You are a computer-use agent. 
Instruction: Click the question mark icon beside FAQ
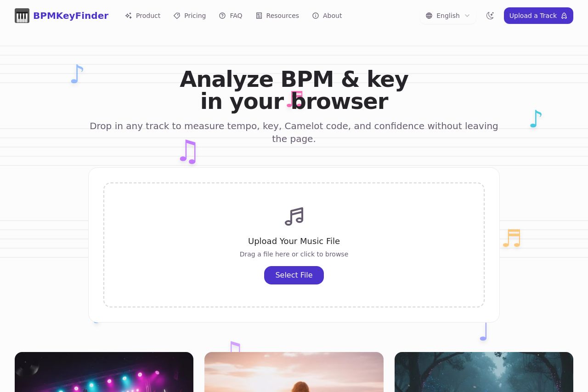coord(222,16)
